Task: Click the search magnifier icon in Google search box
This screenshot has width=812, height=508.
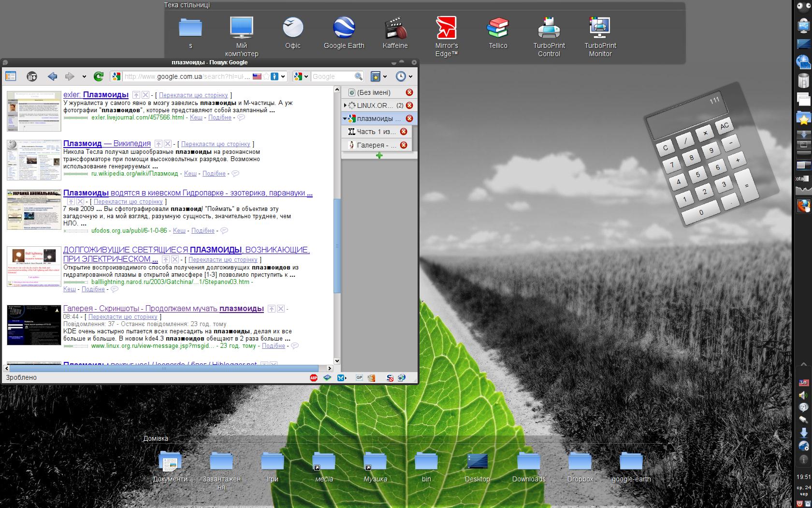Action: click(358, 76)
